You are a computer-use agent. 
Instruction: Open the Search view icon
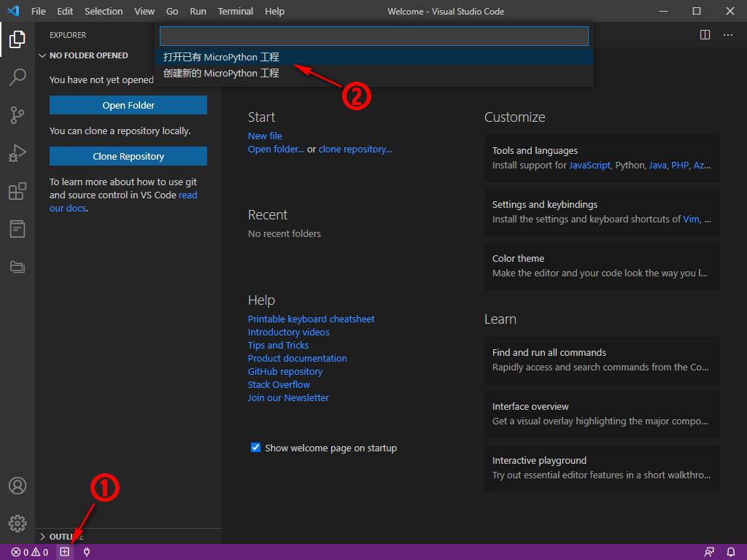coord(18,77)
